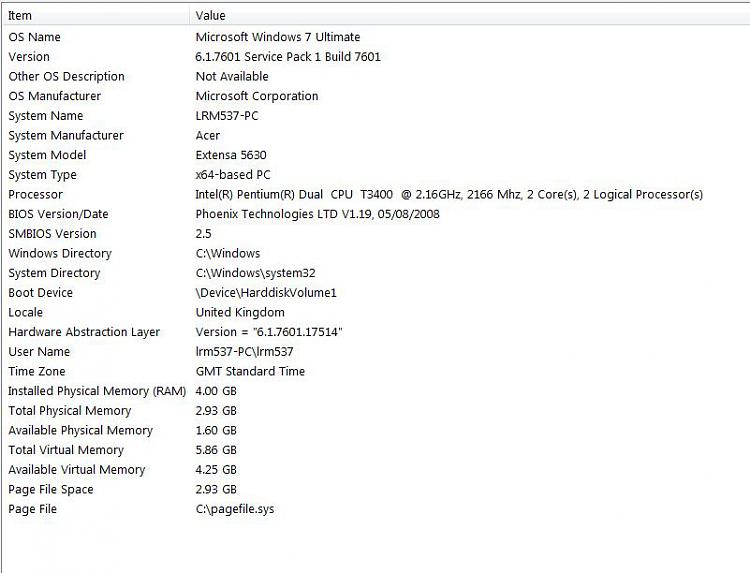Select HAL version 6.1.7601.17514 value
This screenshot has width=750, height=573.
[269, 332]
